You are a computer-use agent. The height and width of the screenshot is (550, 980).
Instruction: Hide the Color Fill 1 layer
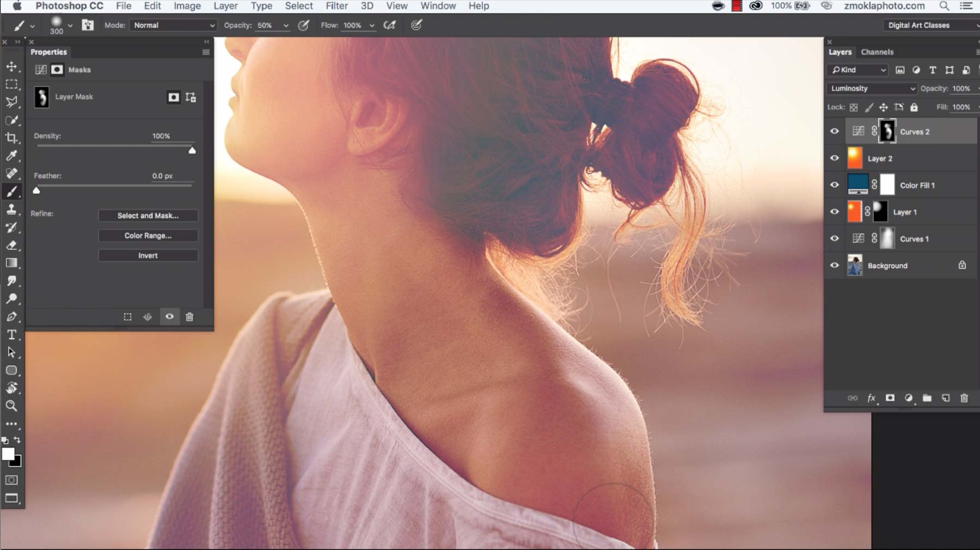pos(834,185)
